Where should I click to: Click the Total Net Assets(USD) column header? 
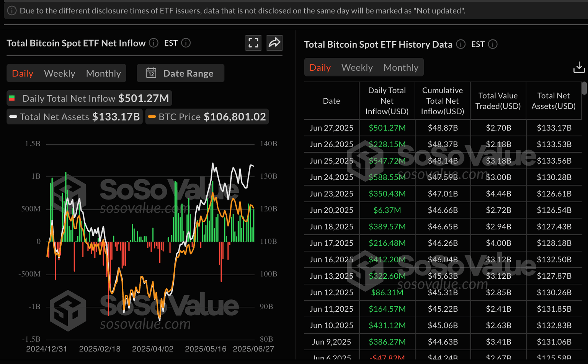click(x=553, y=101)
